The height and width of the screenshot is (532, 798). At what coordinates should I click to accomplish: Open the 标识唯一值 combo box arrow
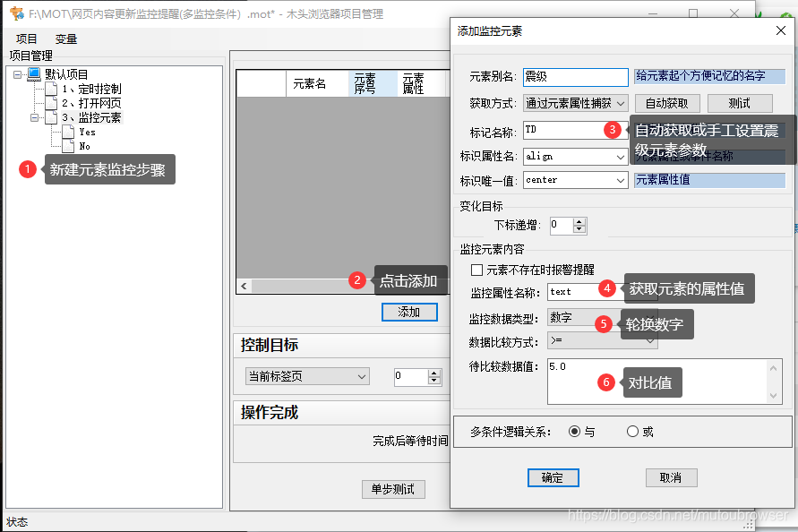(x=621, y=180)
